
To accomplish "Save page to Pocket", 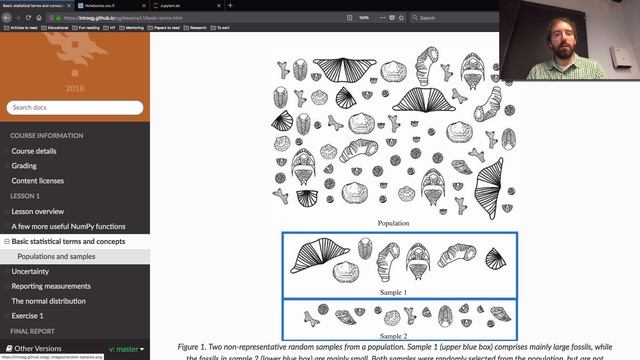I will (x=392, y=18).
